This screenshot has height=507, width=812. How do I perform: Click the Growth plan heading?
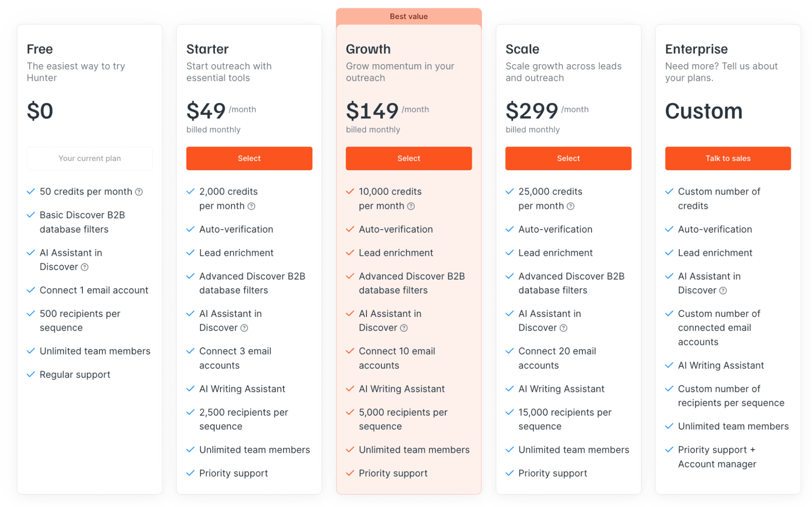tap(368, 49)
